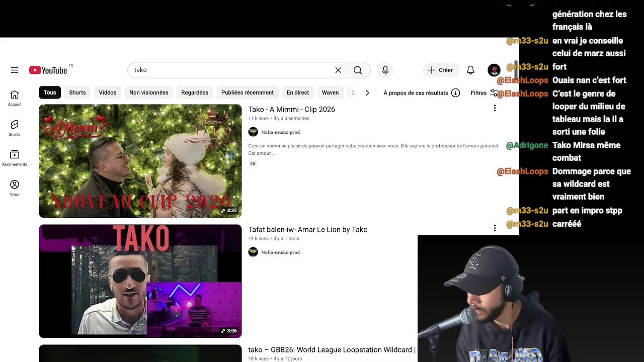
Task: Open Accueil in the sidebar
Action: (15, 98)
